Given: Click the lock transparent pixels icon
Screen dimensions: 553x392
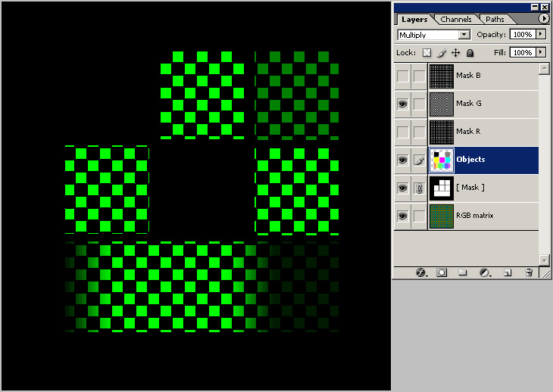Looking at the screenshot, I should tap(426, 53).
